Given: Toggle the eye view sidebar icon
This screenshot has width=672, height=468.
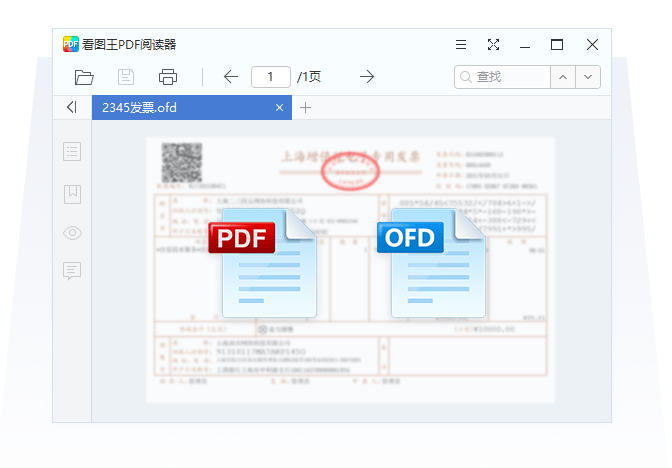Looking at the screenshot, I should (x=72, y=233).
